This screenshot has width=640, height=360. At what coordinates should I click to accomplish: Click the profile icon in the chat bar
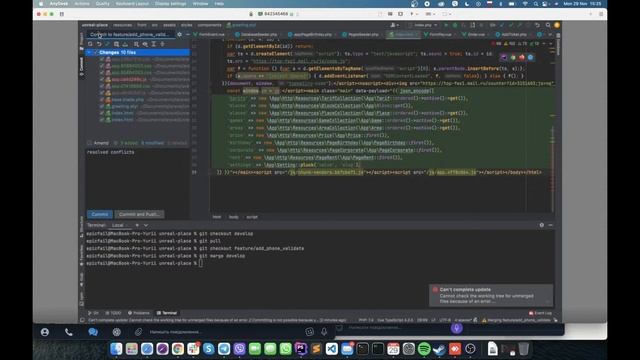coord(45,332)
